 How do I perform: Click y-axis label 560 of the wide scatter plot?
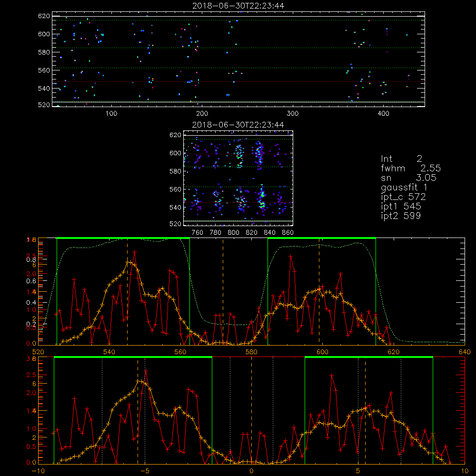[44, 70]
